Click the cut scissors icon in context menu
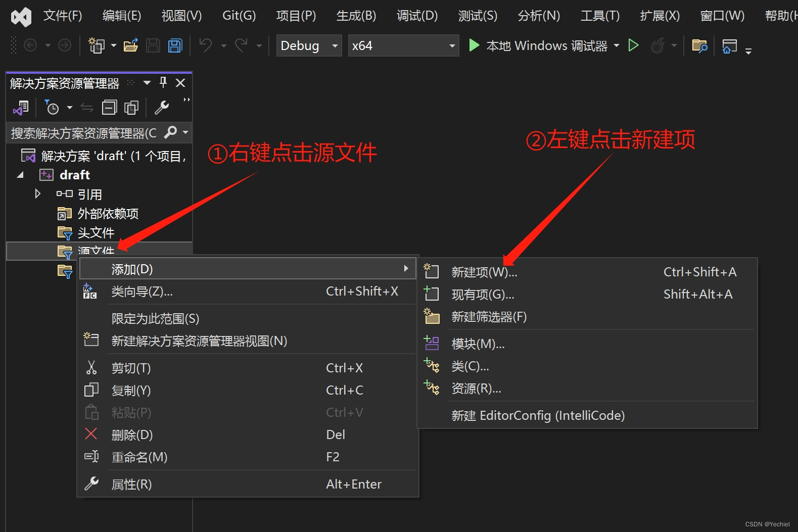 click(x=91, y=367)
